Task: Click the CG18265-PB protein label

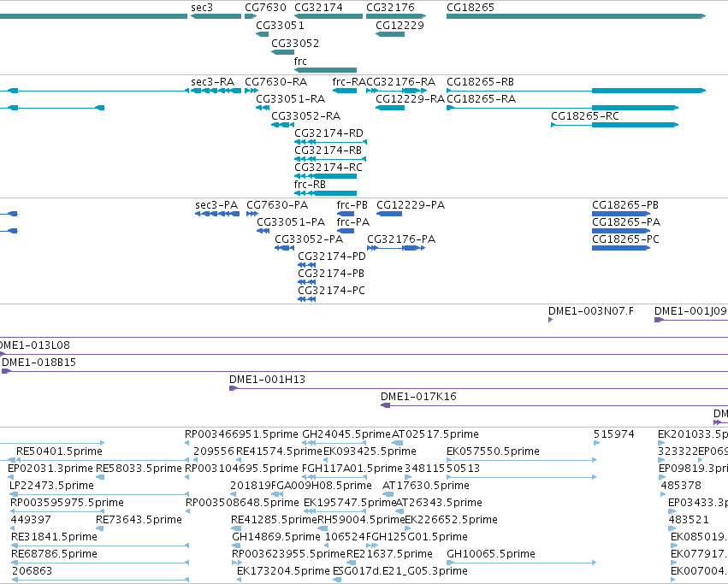Action: click(x=625, y=205)
